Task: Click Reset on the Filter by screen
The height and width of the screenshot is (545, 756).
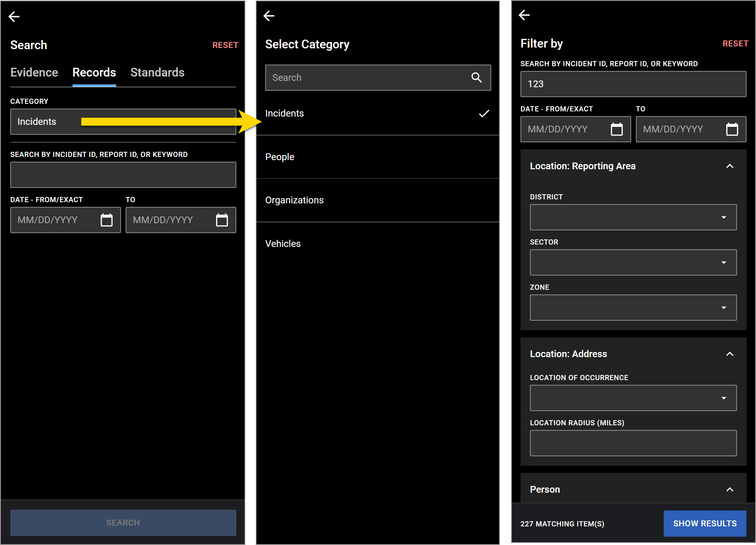Action: pyautogui.click(x=735, y=44)
